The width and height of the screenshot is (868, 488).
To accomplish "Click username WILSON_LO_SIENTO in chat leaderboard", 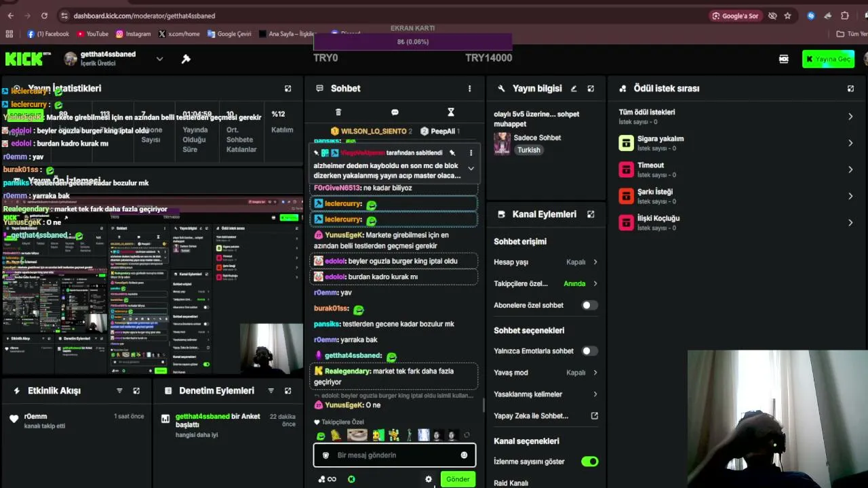I will point(373,131).
